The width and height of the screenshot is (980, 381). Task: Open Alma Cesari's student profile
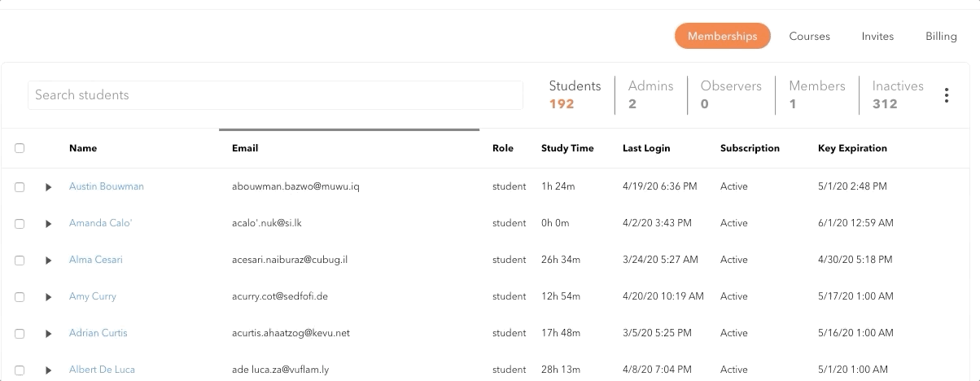pos(96,260)
